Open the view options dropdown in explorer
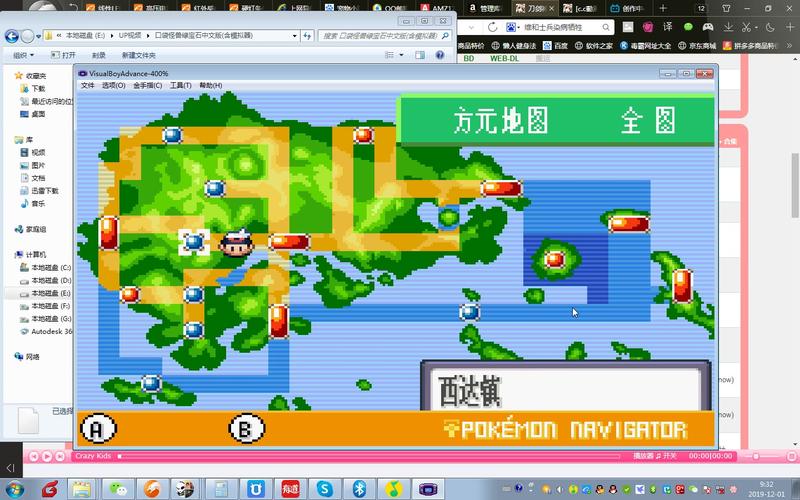The height and width of the screenshot is (500, 800). [x=401, y=55]
